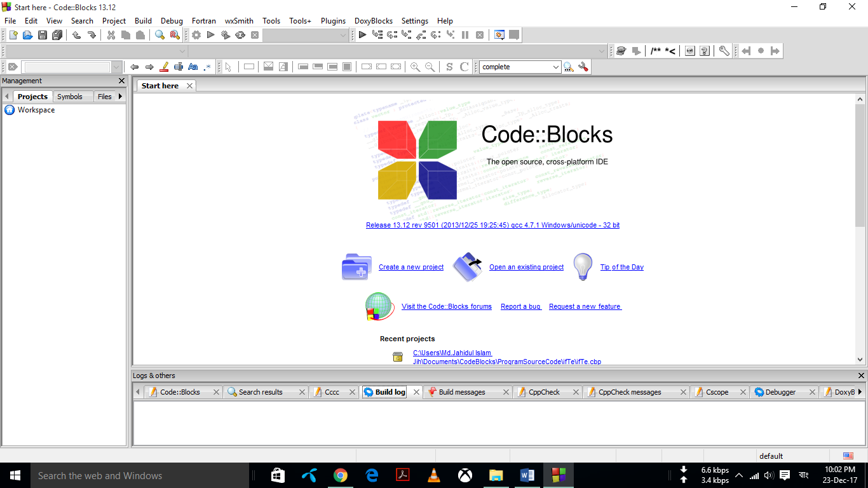Screen dimensions: 868x488
Task: Click the 'Open an existing project' link
Action: pyautogui.click(x=526, y=268)
